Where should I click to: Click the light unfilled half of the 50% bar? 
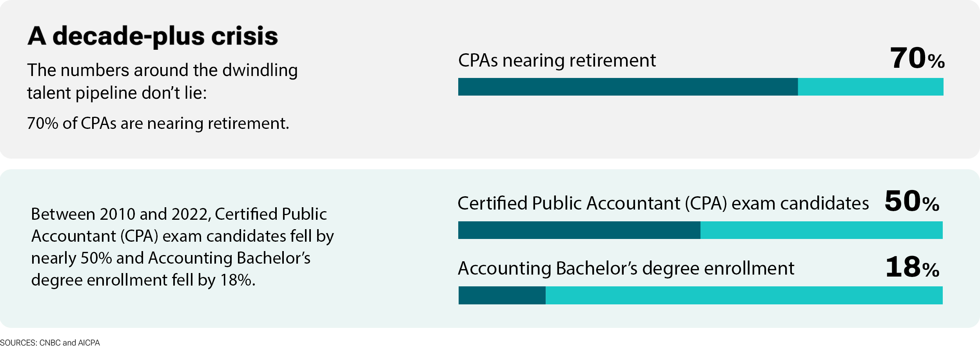821,230
